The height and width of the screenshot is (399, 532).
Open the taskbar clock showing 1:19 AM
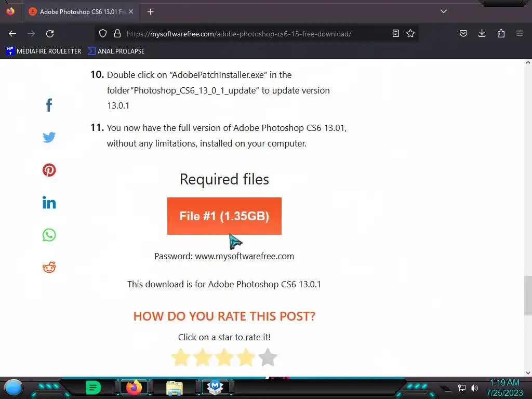[504, 388]
